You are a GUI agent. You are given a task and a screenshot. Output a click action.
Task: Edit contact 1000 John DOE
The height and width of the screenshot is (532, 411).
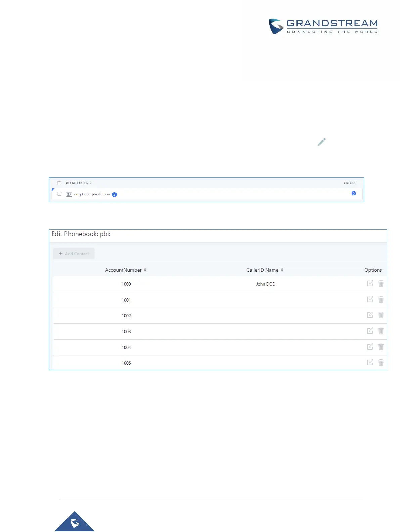pos(370,283)
